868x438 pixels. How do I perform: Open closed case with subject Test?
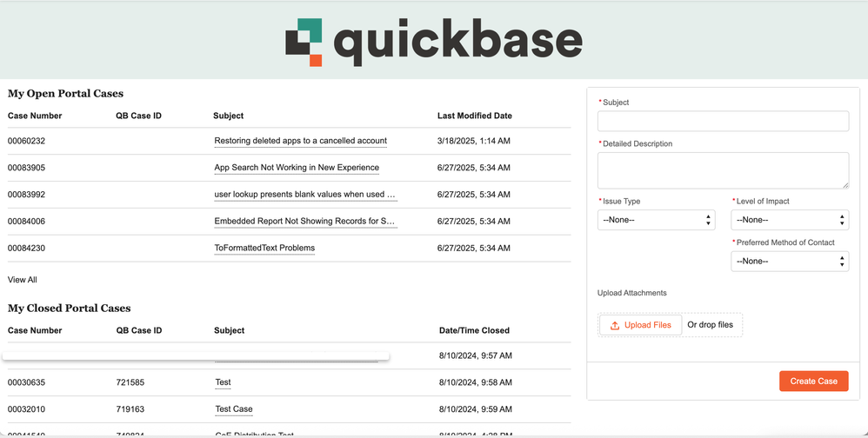click(224, 382)
